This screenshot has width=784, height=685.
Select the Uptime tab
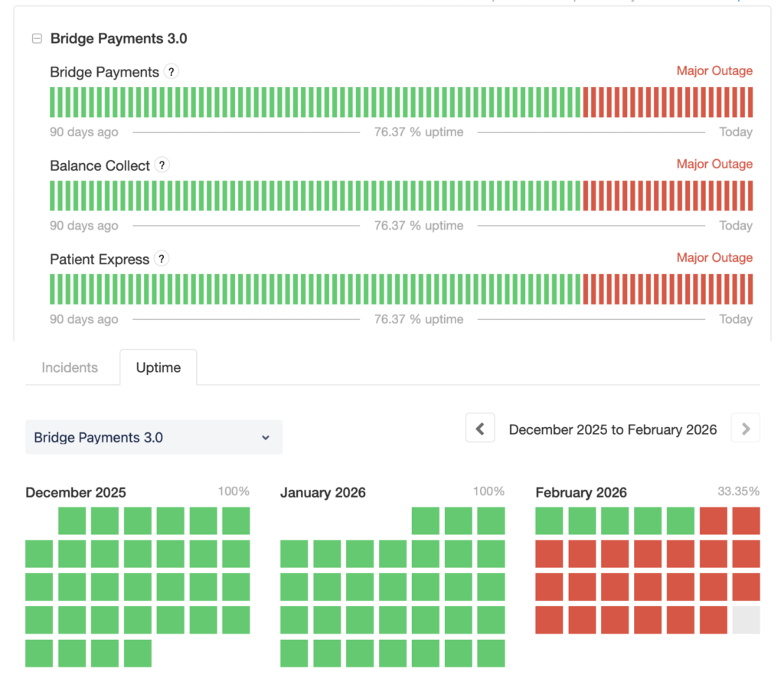click(x=158, y=367)
